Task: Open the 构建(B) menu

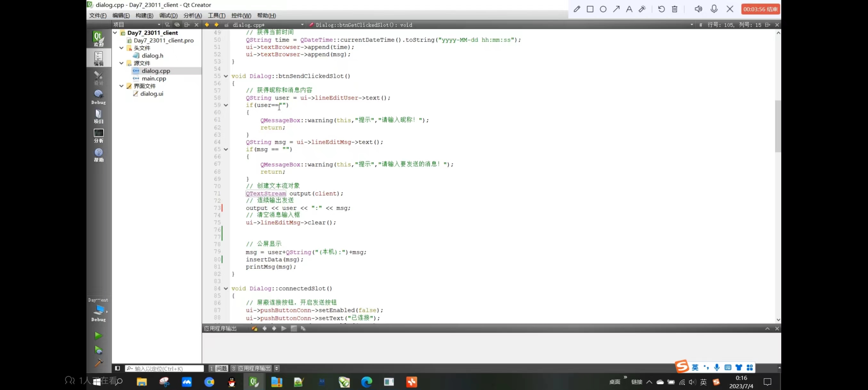Action: click(x=144, y=15)
